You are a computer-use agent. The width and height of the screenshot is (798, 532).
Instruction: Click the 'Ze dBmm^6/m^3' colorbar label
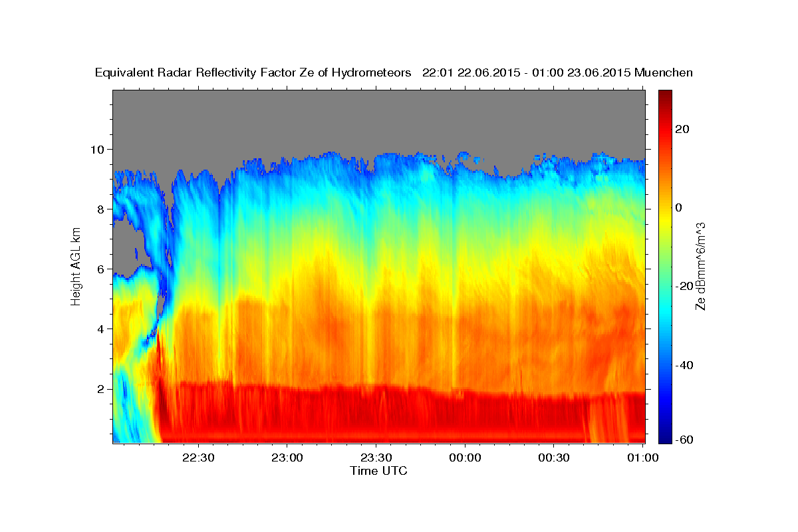click(x=700, y=267)
